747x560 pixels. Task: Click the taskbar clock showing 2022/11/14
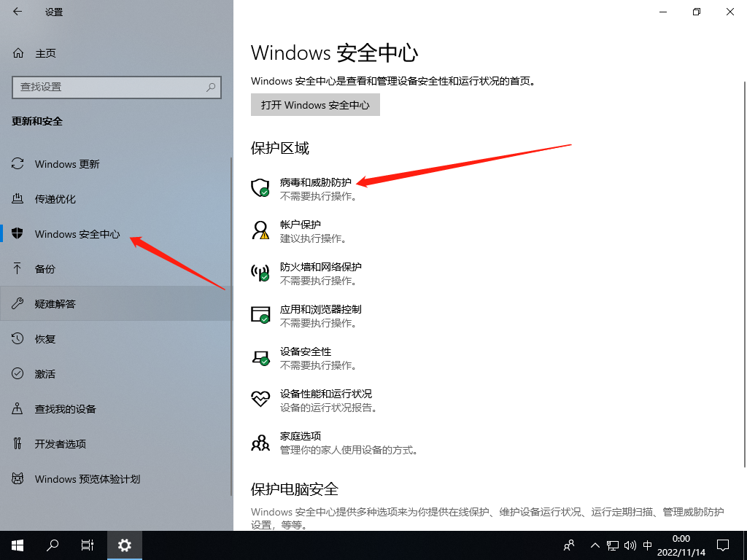point(681,545)
